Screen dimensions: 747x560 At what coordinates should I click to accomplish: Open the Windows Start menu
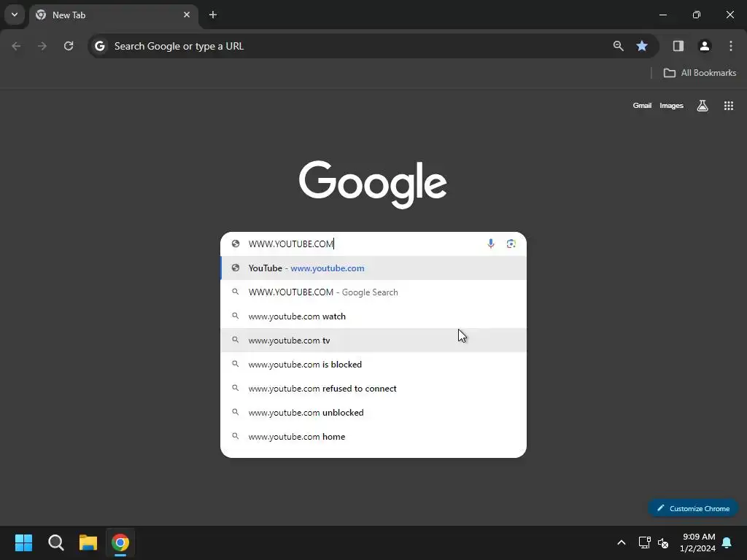click(x=23, y=542)
